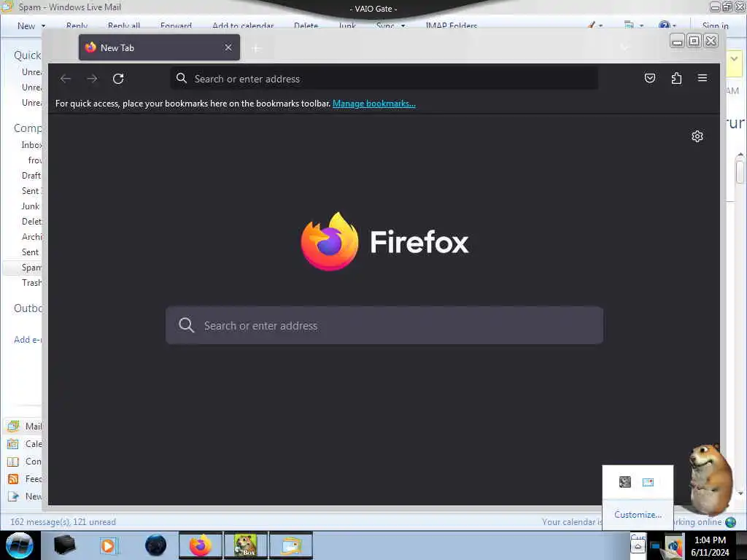747x560 pixels.
Task: Open the Calendar icon in Live Mail sidebar
Action: [13, 444]
